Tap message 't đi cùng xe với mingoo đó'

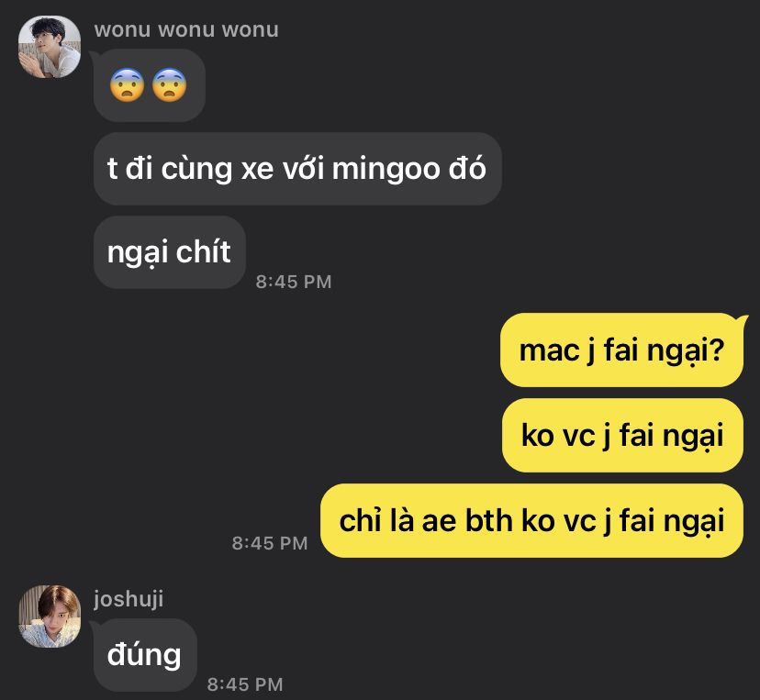297,169
